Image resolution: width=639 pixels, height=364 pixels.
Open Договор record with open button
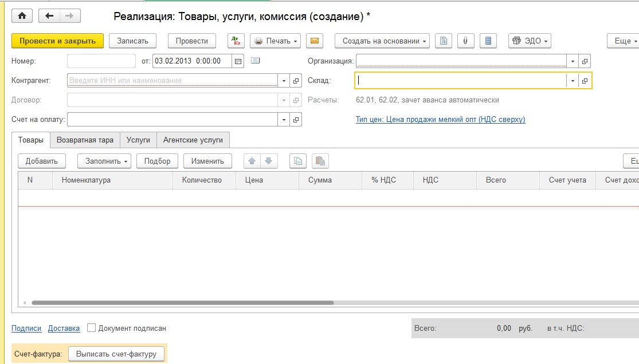(296, 100)
